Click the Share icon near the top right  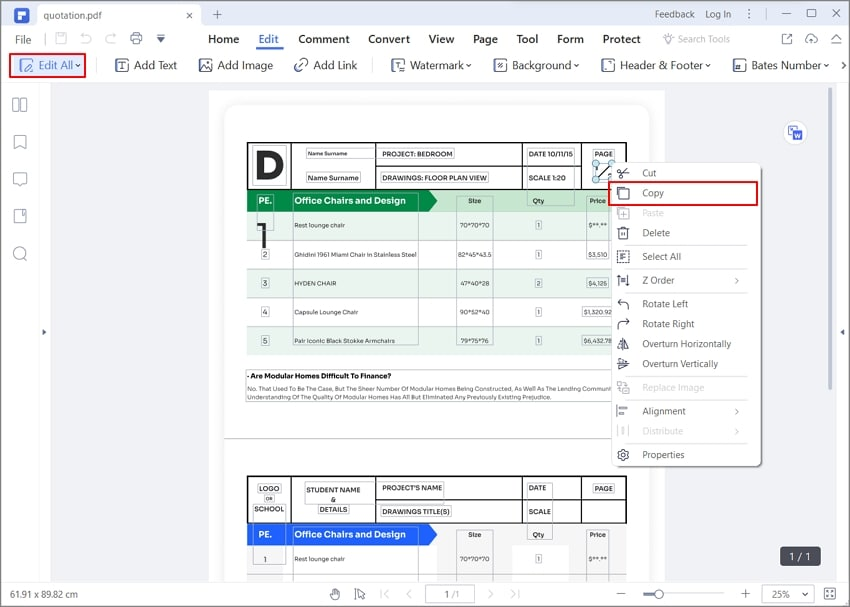point(787,38)
